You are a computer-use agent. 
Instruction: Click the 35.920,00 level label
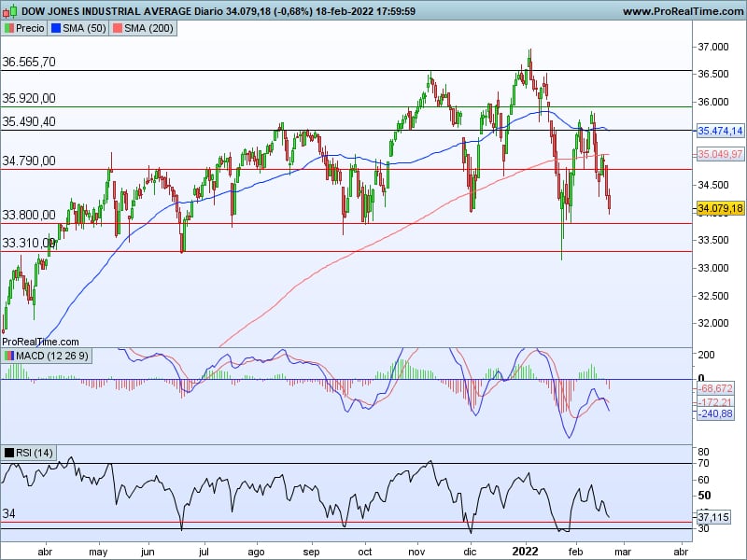(29, 98)
